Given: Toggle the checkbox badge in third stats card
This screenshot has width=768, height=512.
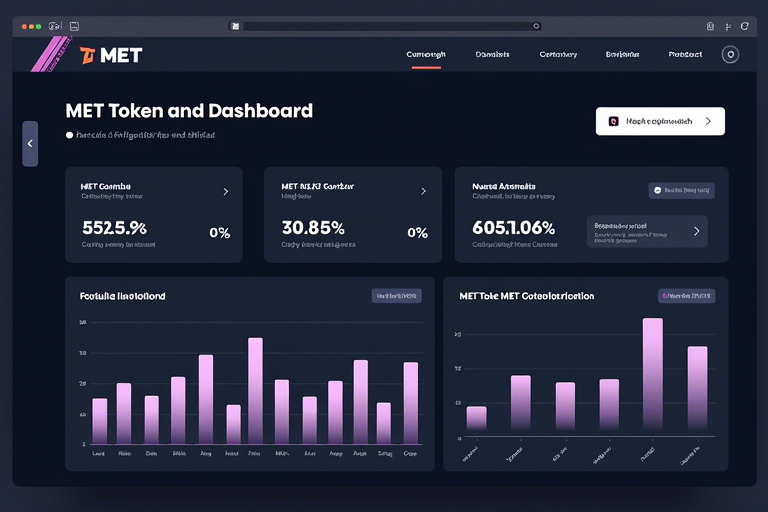Looking at the screenshot, I should [657, 189].
